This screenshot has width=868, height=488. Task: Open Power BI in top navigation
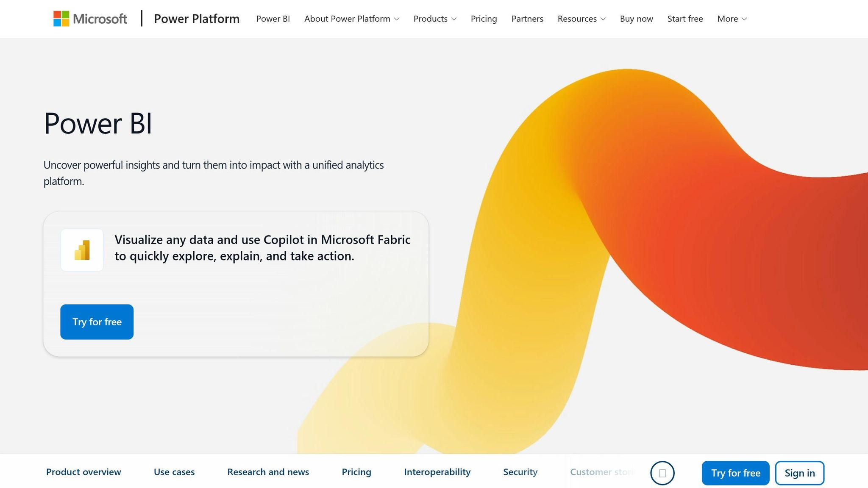pos(273,19)
